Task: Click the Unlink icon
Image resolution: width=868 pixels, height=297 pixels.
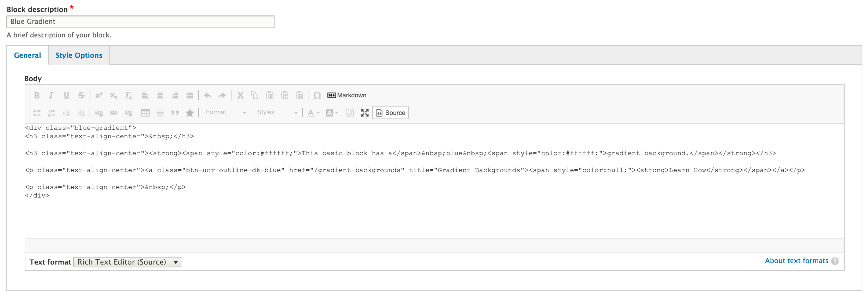Action: point(128,113)
